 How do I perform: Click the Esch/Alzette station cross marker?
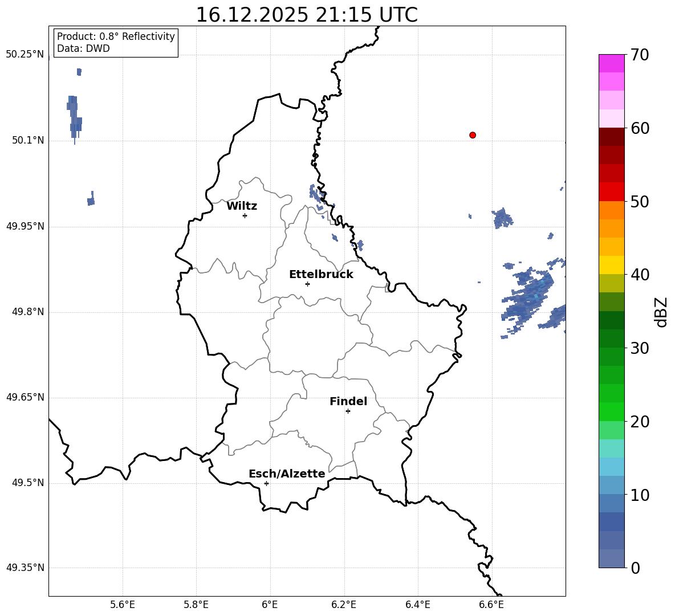(x=266, y=483)
